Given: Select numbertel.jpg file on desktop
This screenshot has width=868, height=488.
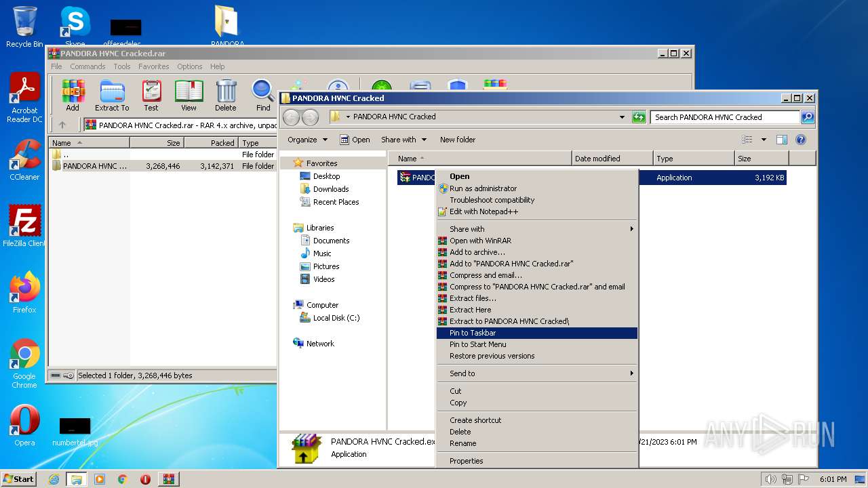Looking at the screenshot, I should tap(75, 432).
